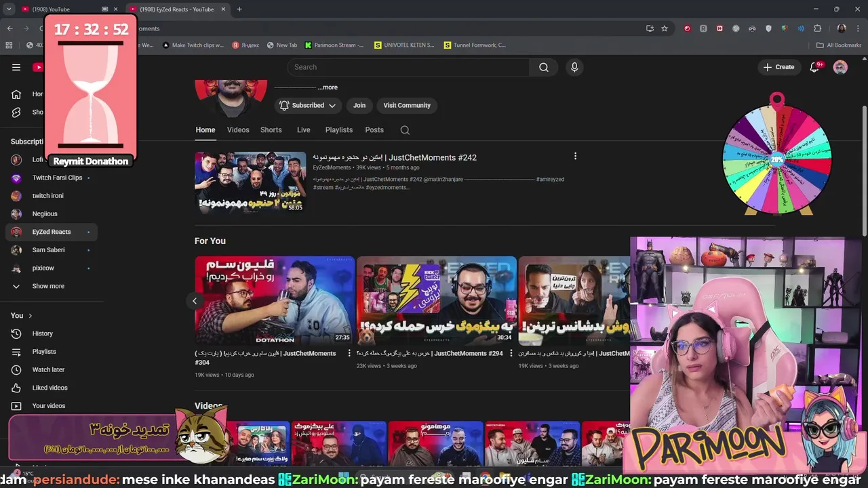
Task: Open the Parimoon Stream bookmark
Action: click(334, 45)
